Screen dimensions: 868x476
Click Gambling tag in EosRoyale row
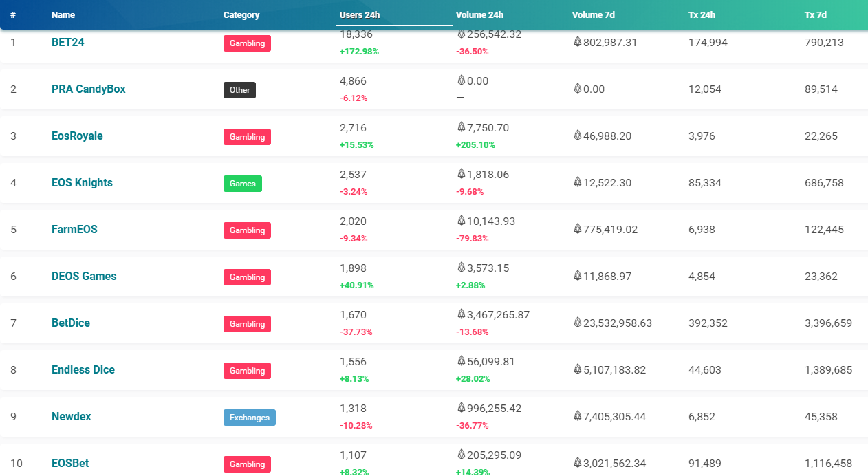pyautogui.click(x=247, y=137)
